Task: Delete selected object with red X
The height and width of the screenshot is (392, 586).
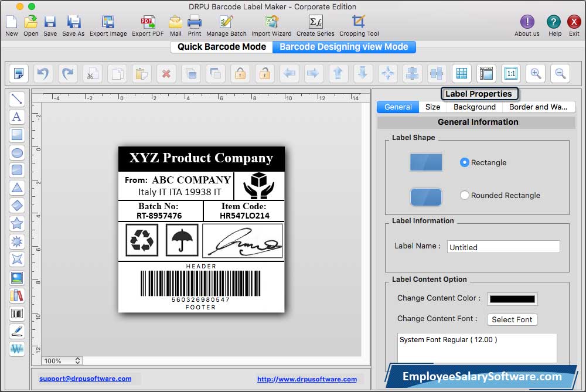Action: 166,73
